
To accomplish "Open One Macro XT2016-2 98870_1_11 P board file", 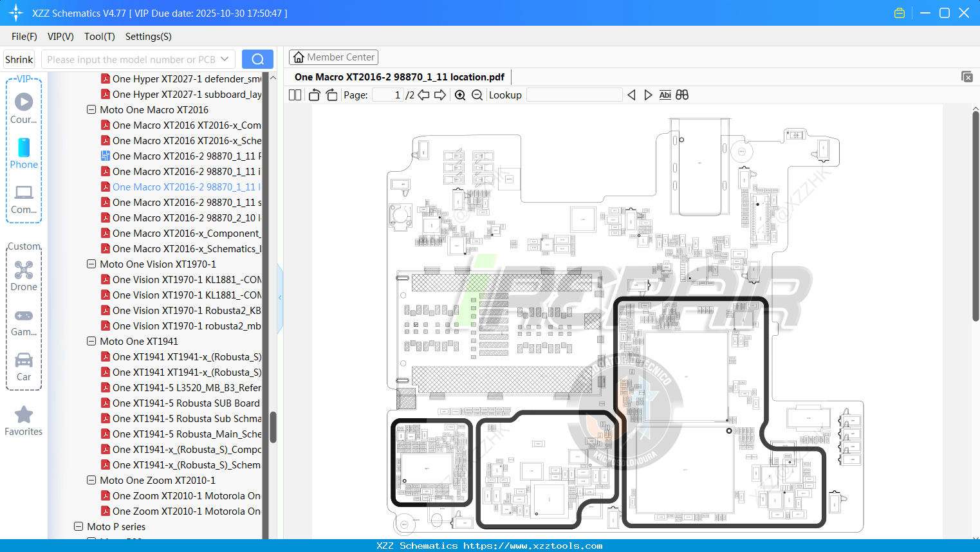I will [x=181, y=156].
